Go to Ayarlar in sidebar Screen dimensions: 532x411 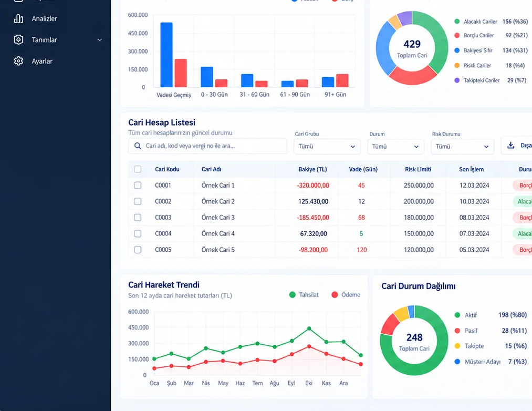(x=42, y=61)
